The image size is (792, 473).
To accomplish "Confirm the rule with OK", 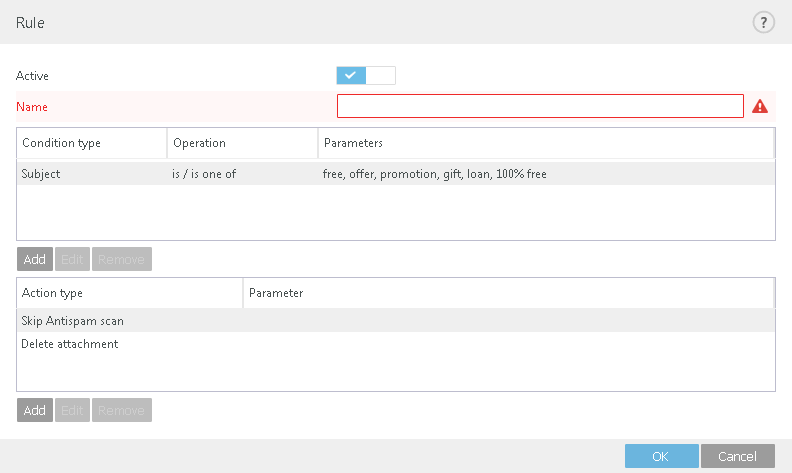I will click(660, 456).
